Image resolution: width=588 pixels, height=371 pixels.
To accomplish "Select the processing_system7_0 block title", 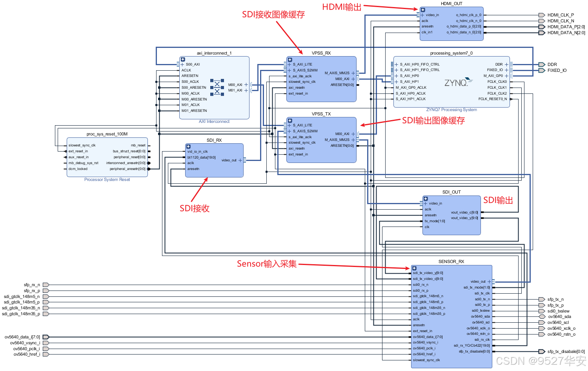I will [451, 53].
